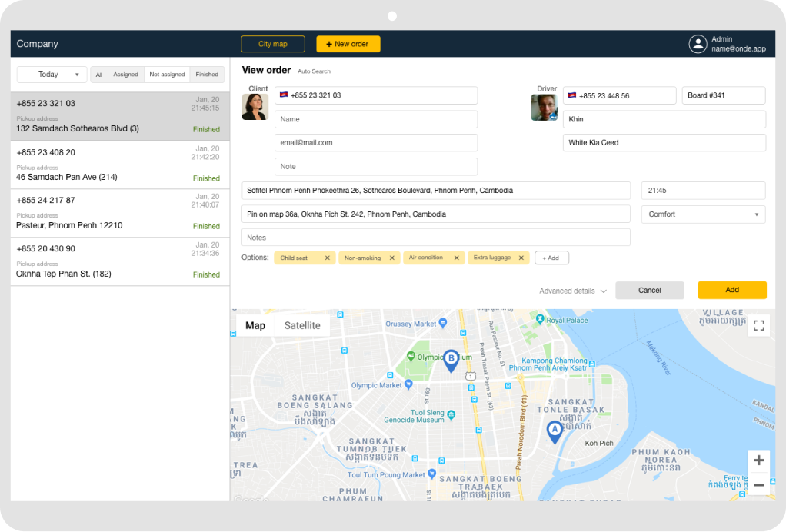
Task: Open the Comfort tariff dropdown
Action: 703,214
